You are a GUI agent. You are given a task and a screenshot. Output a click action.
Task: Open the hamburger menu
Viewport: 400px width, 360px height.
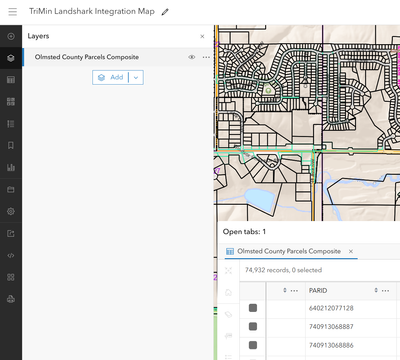point(13,12)
